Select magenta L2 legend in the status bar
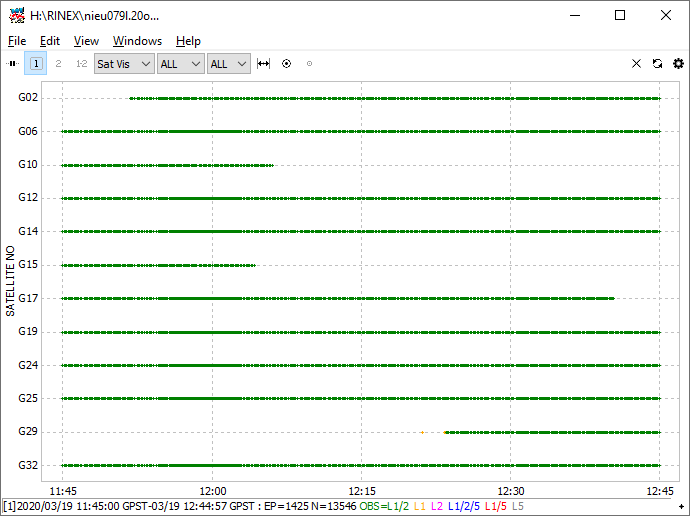Image resolution: width=690 pixels, height=516 pixels. tap(437, 506)
